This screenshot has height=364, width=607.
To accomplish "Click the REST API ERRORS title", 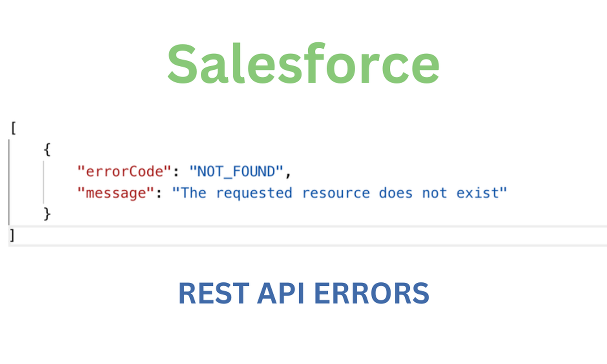I will click(303, 293).
